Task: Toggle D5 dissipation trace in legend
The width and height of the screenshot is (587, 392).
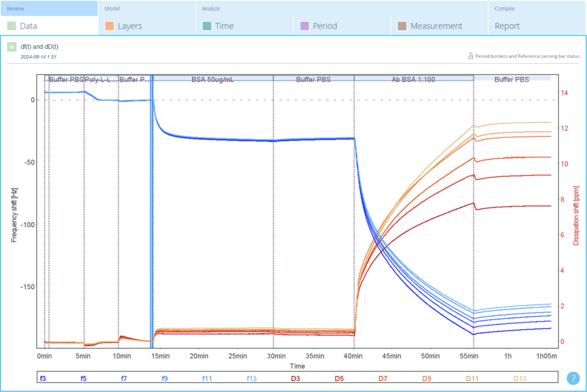Action: tap(339, 378)
